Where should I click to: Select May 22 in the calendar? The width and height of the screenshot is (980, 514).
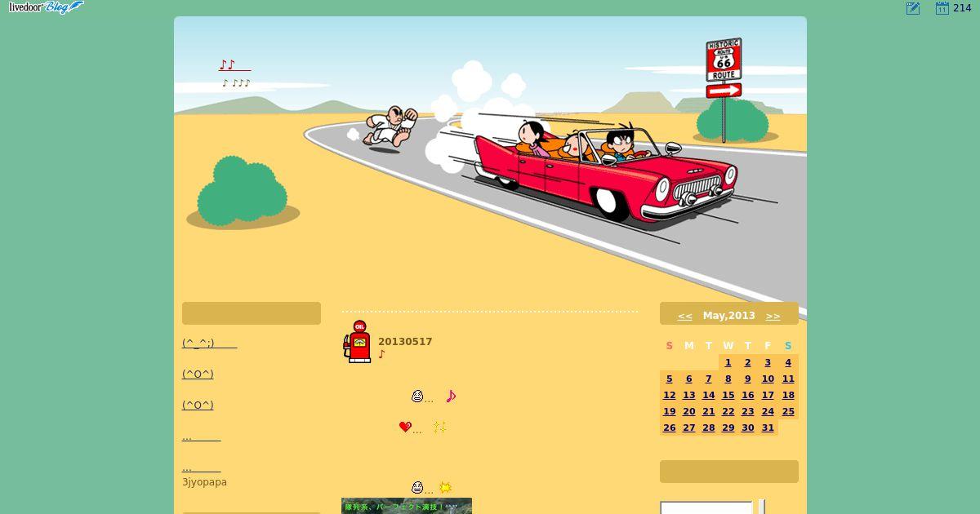tap(728, 411)
